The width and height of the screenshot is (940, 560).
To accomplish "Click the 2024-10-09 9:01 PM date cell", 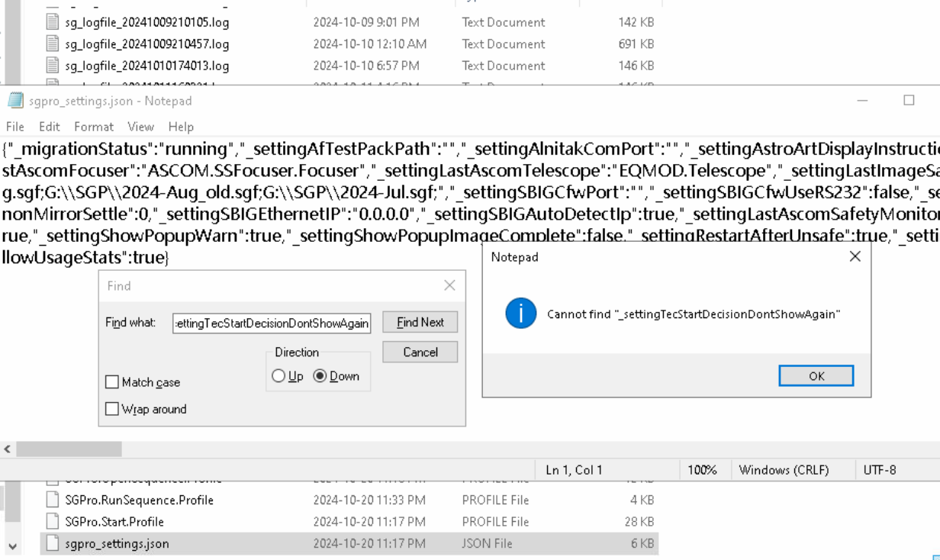I will point(366,22).
